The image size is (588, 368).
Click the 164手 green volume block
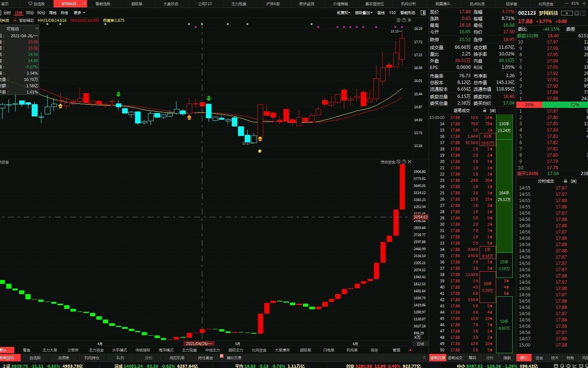click(504, 196)
